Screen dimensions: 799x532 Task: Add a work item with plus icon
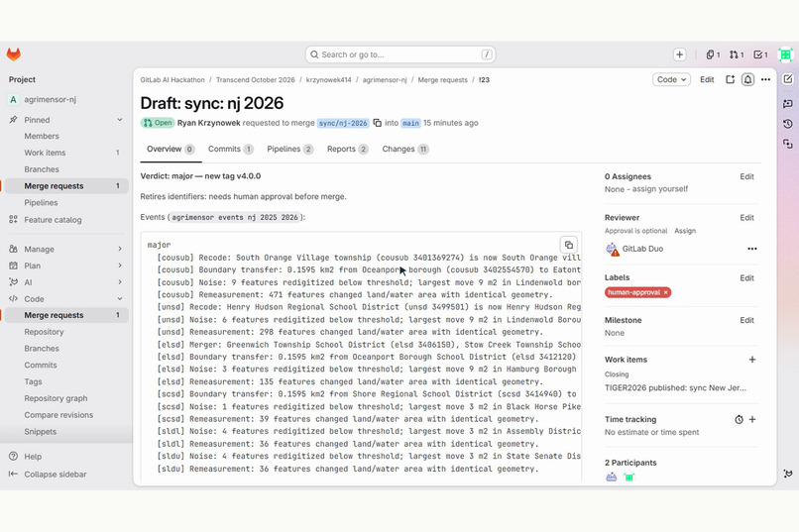click(x=752, y=360)
